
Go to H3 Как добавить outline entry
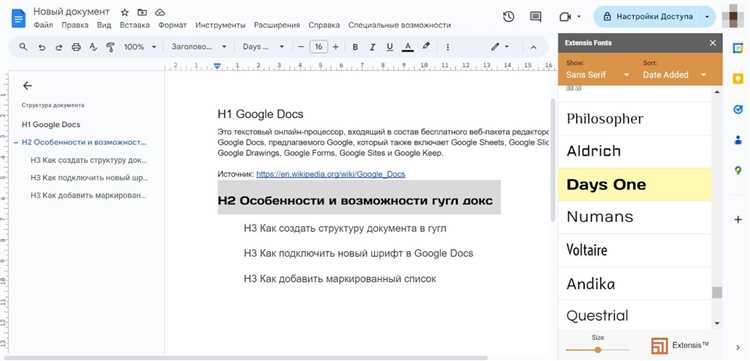tap(88, 195)
